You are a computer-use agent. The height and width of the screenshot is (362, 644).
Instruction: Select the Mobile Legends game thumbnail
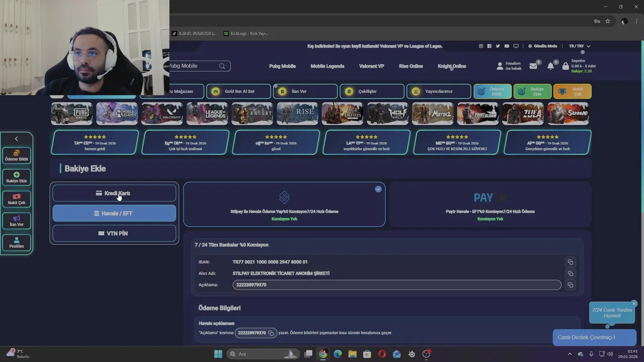(117, 114)
